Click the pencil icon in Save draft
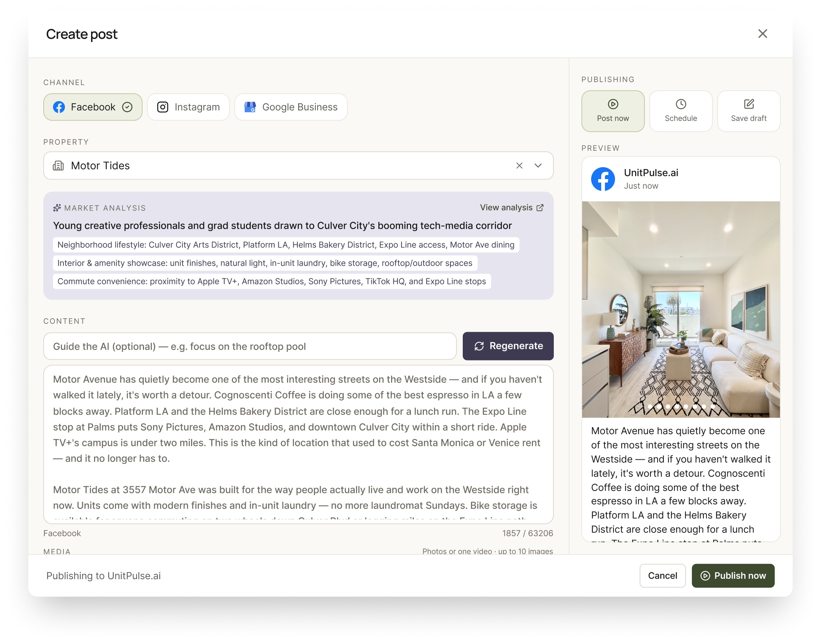 tap(749, 104)
